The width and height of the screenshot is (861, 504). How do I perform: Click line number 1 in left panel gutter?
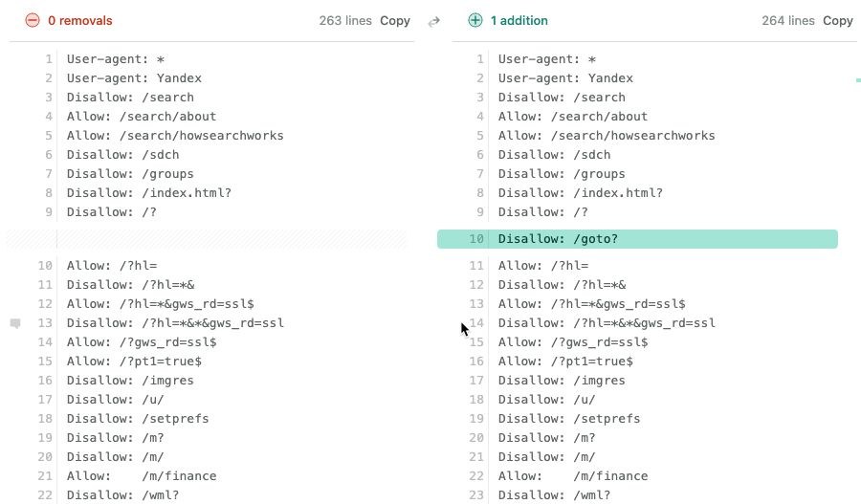[x=49, y=59]
